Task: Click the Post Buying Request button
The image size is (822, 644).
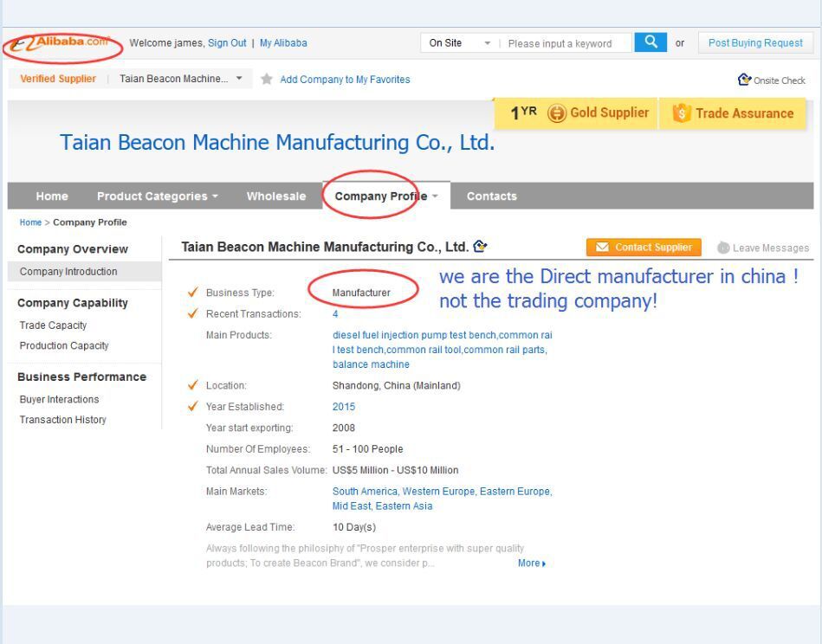Action: [x=755, y=43]
